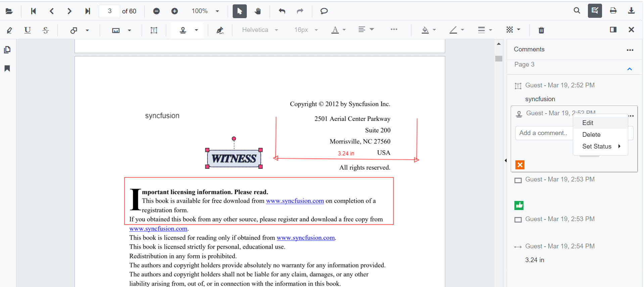Jump to the last page
This screenshot has height=287, width=644.
[x=87, y=11]
